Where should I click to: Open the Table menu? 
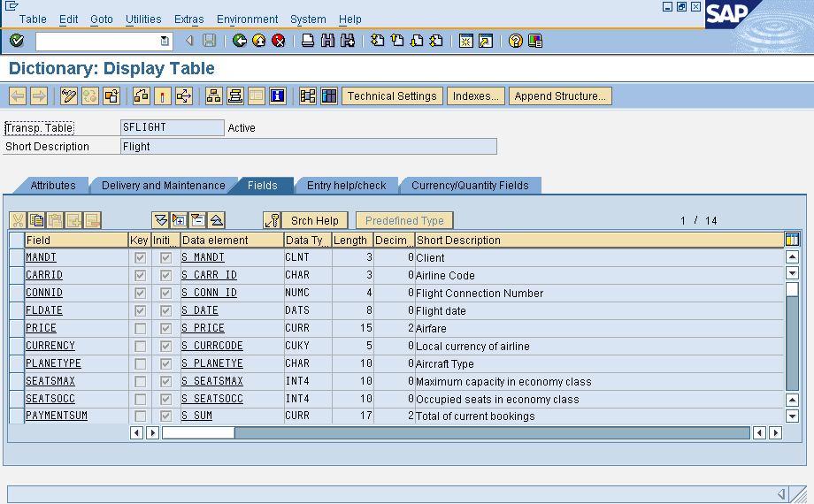tap(33, 19)
